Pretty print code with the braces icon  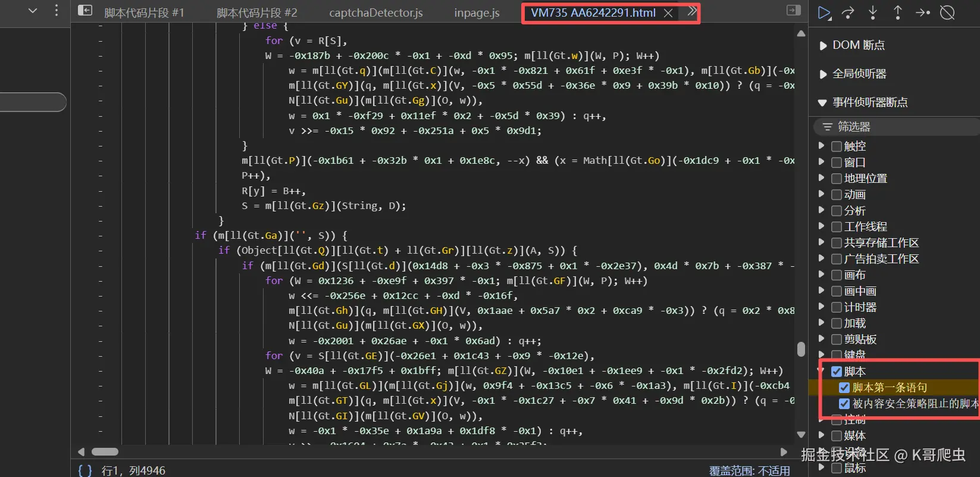(x=85, y=470)
